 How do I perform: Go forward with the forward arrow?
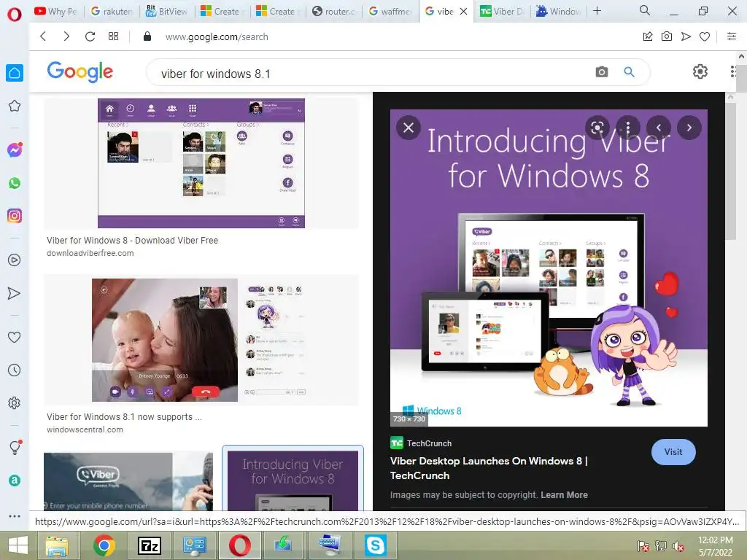pos(66,36)
